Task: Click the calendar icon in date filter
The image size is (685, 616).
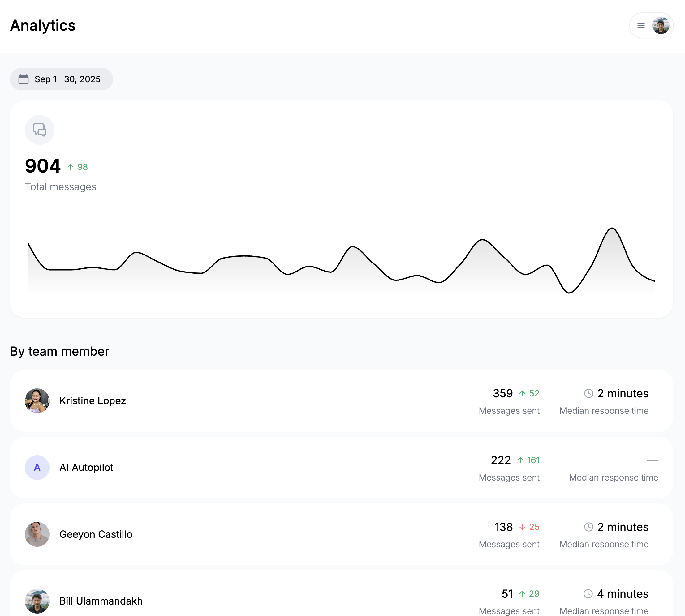Action: tap(24, 79)
